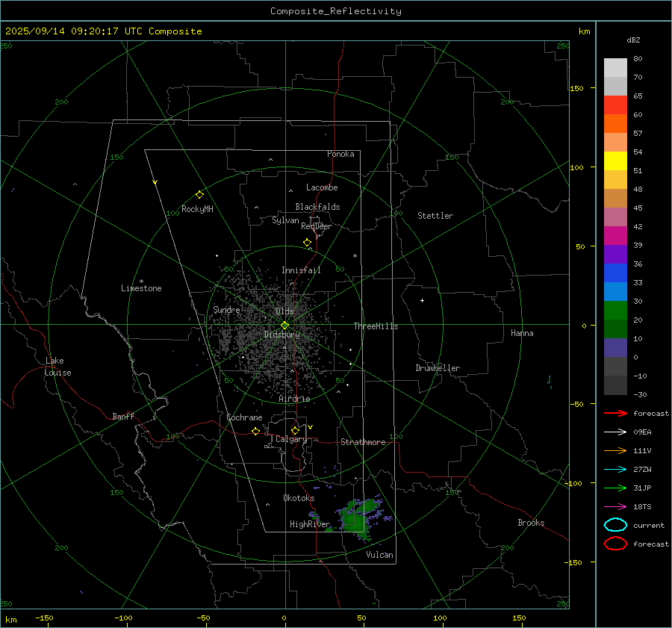Click the cyan current ellipse icon
Viewport: 672px width, 628px height.
pyautogui.click(x=615, y=525)
